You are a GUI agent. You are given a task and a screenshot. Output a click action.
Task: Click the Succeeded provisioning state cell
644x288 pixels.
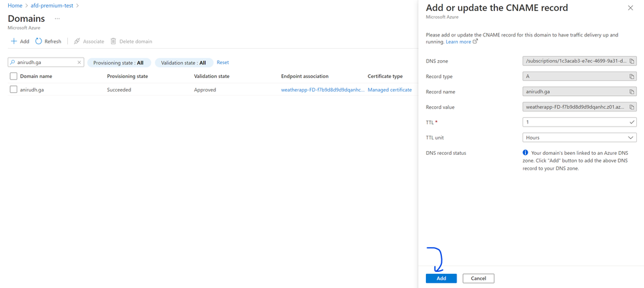pyautogui.click(x=119, y=90)
